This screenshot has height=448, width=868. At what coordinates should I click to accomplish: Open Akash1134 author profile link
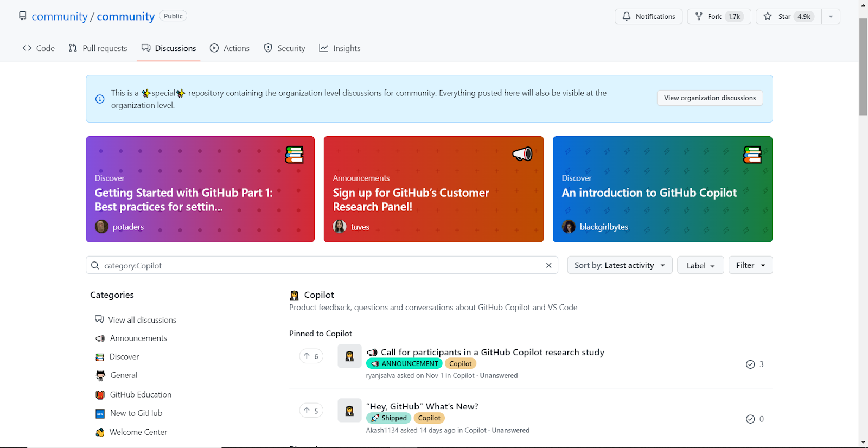point(382,431)
